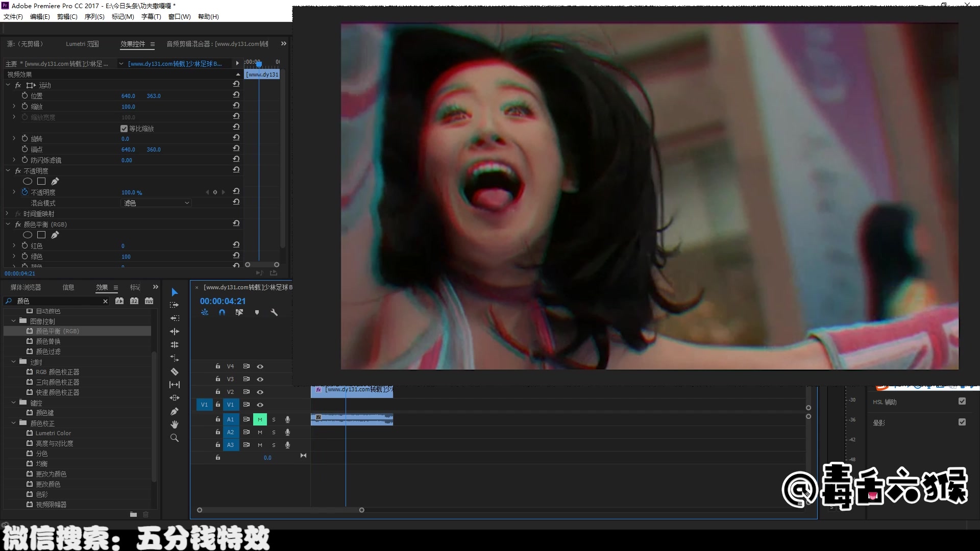980x551 pixels.
Task: Toggle animation stopwatch for 不透明度
Action: point(24,192)
